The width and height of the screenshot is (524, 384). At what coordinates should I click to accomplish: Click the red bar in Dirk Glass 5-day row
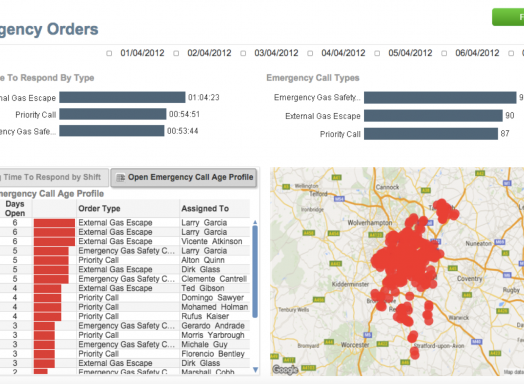(x=51, y=269)
